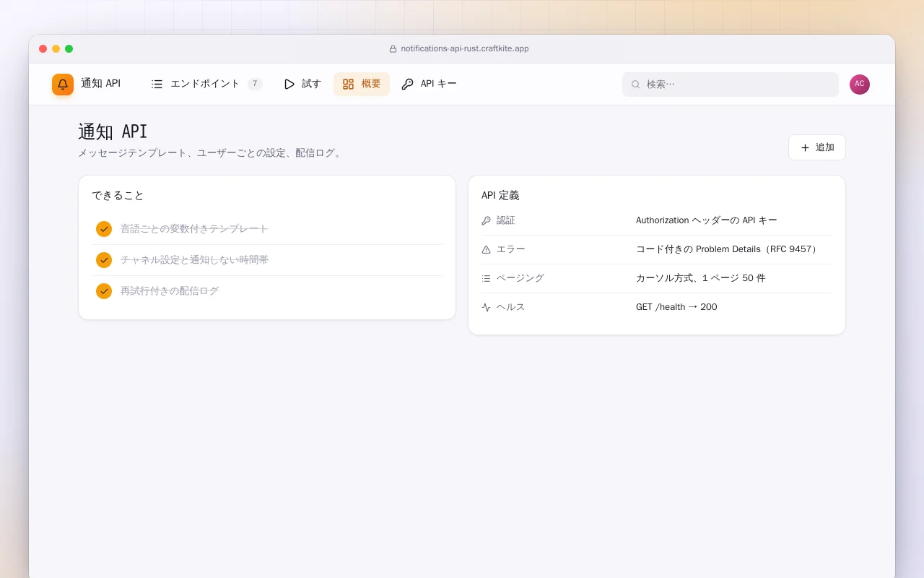Uncheck チャネル設定と通知しない時間帯
Screen dimensions: 924x578
point(104,260)
